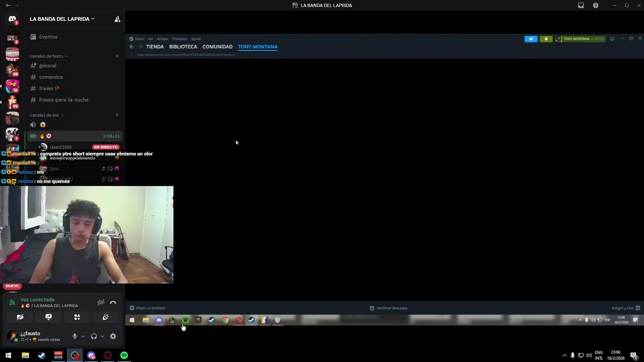This screenshot has height=362, width=644.
Task: Click Steam announcement button in streamed window
Action: [531, 39]
